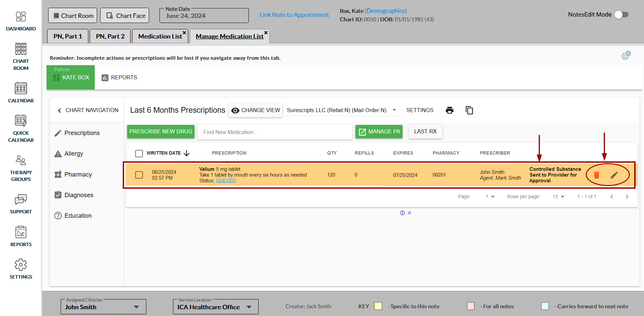The image size is (644, 316).
Task: Switch to the PN, Part 1 tab
Action: click(x=68, y=36)
